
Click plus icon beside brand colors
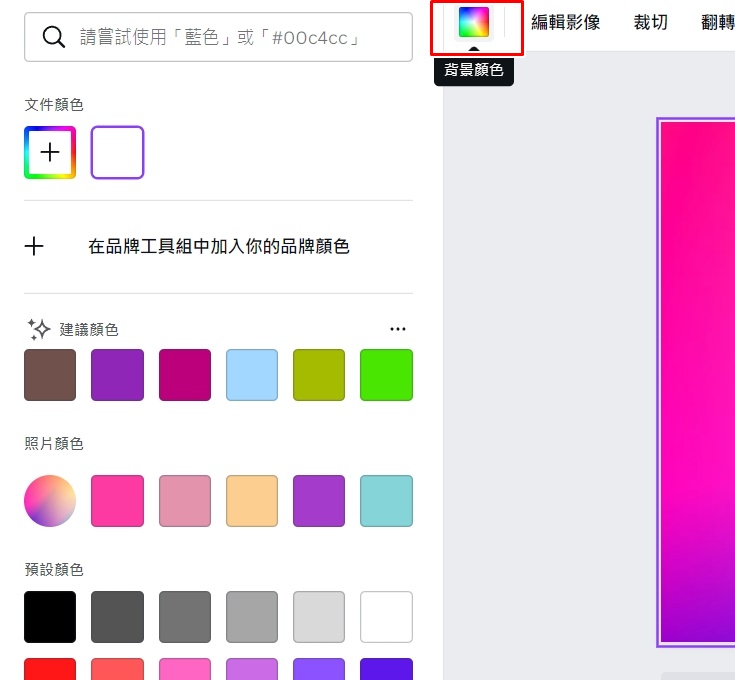click(34, 246)
